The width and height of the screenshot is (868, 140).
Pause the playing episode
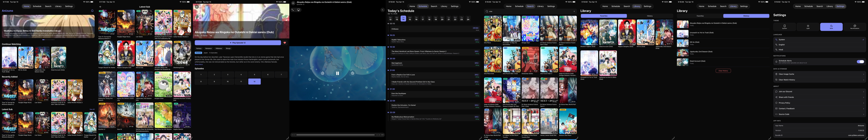click(x=337, y=73)
